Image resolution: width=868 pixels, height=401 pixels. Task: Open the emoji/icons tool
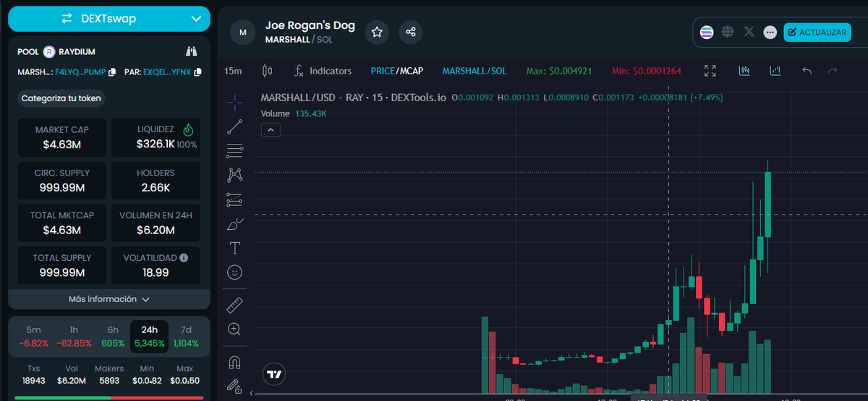pos(234,272)
